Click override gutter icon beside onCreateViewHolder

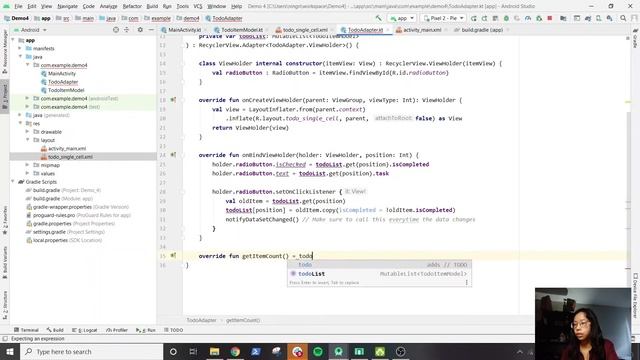tap(173, 100)
